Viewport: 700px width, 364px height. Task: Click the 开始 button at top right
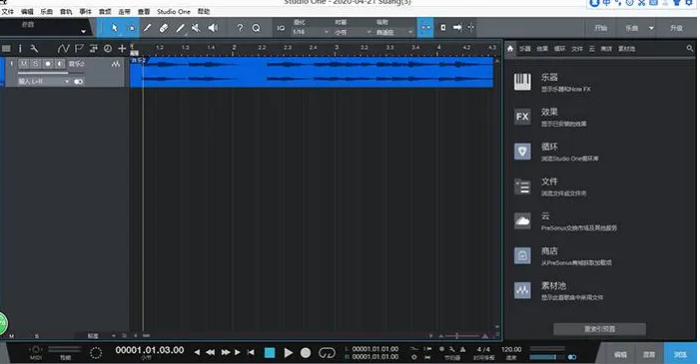tap(600, 28)
